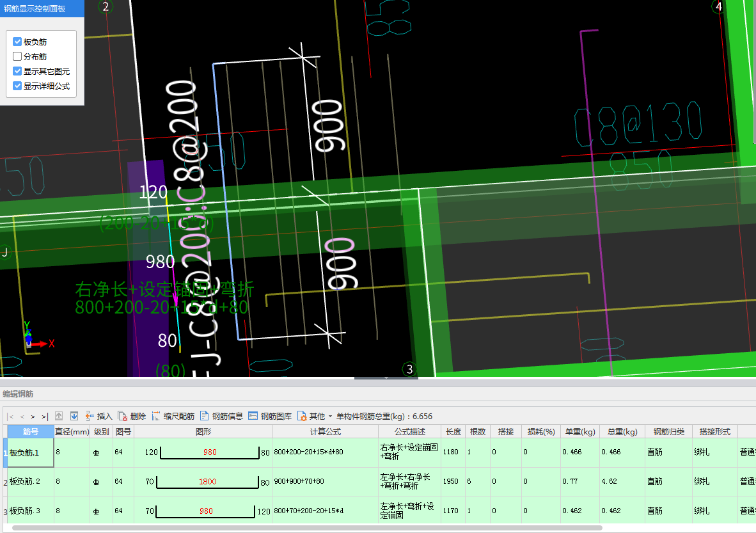
Task: Click the 筋号 column header
Action: [30, 431]
